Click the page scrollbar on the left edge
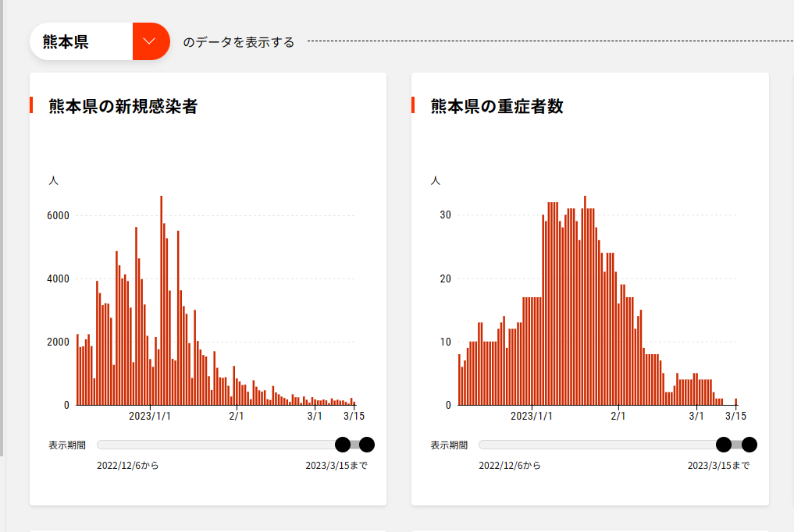Image resolution: width=794 pixels, height=532 pixels. [x=2, y=228]
